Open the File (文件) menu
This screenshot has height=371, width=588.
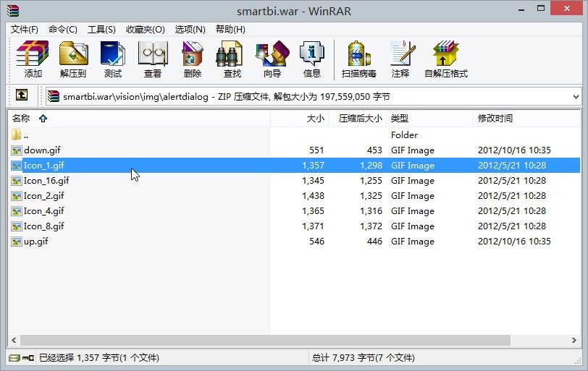click(x=25, y=29)
